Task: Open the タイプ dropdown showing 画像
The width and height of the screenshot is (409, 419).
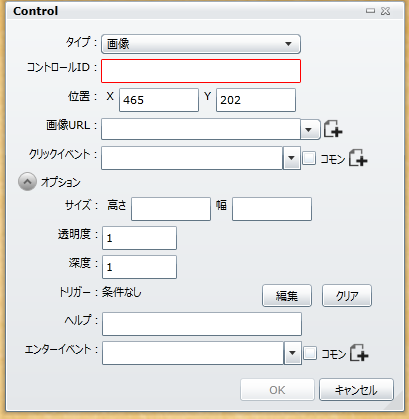Action: (x=201, y=44)
